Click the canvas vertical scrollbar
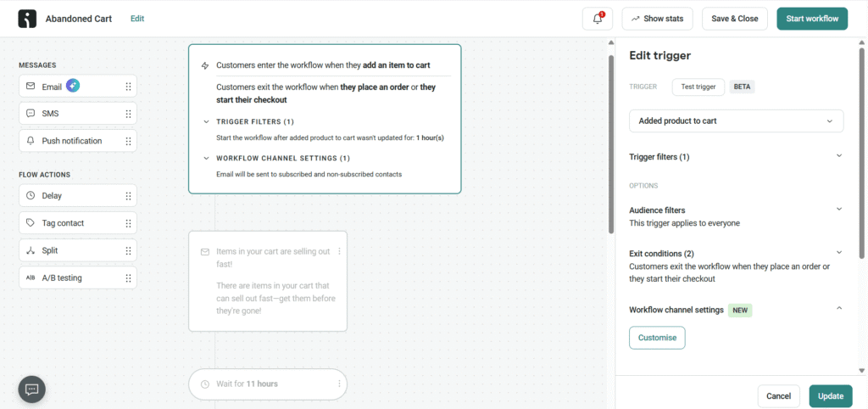This screenshot has width=868, height=409. (610, 144)
